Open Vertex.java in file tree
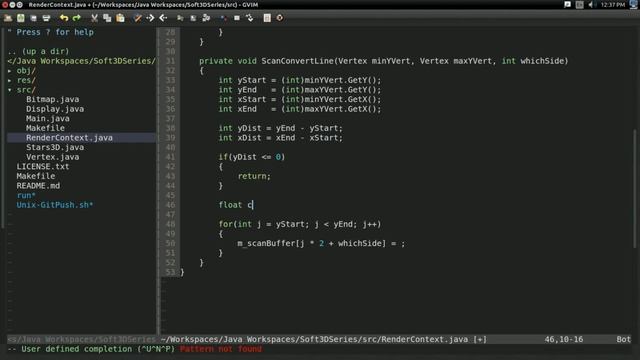The image size is (640, 360). click(x=53, y=157)
